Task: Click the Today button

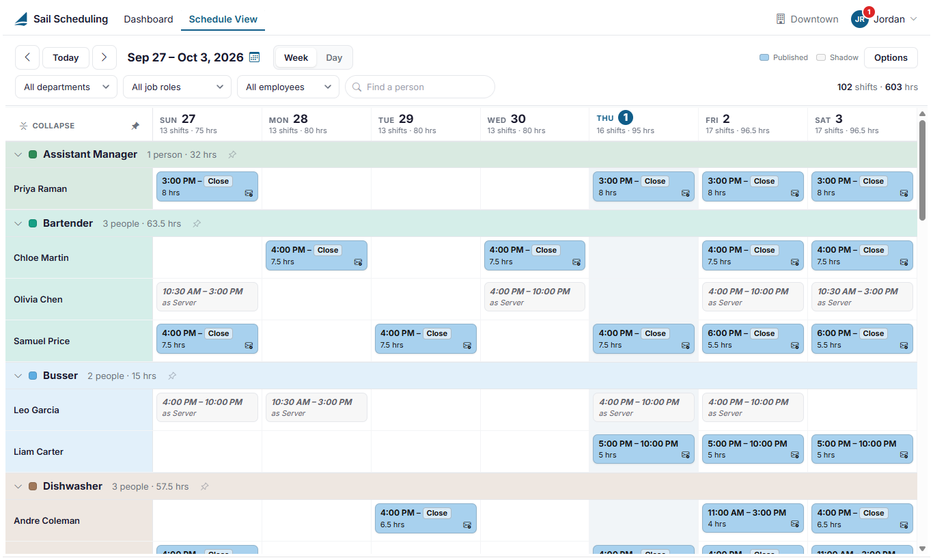Action: tap(66, 57)
